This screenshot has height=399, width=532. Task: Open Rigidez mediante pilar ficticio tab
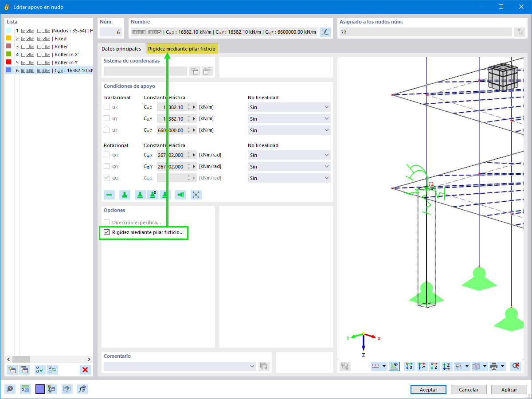coord(182,49)
